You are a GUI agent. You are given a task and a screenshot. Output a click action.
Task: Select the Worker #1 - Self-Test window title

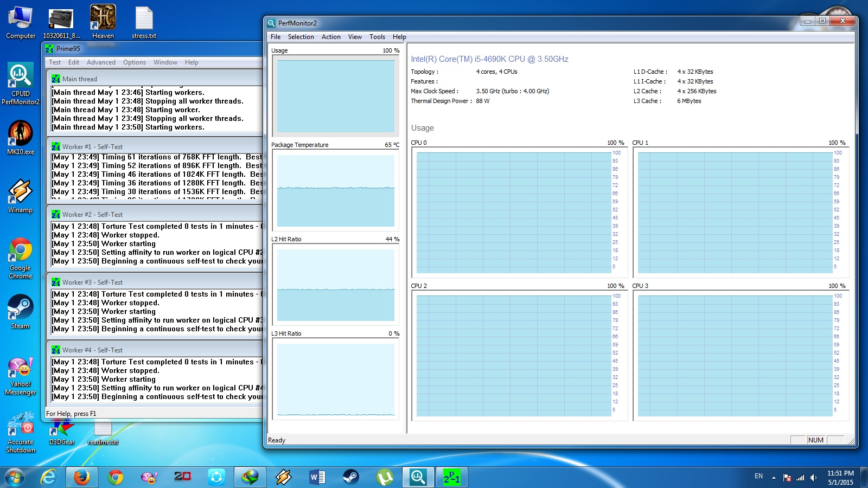pyautogui.click(x=92, y=147)
